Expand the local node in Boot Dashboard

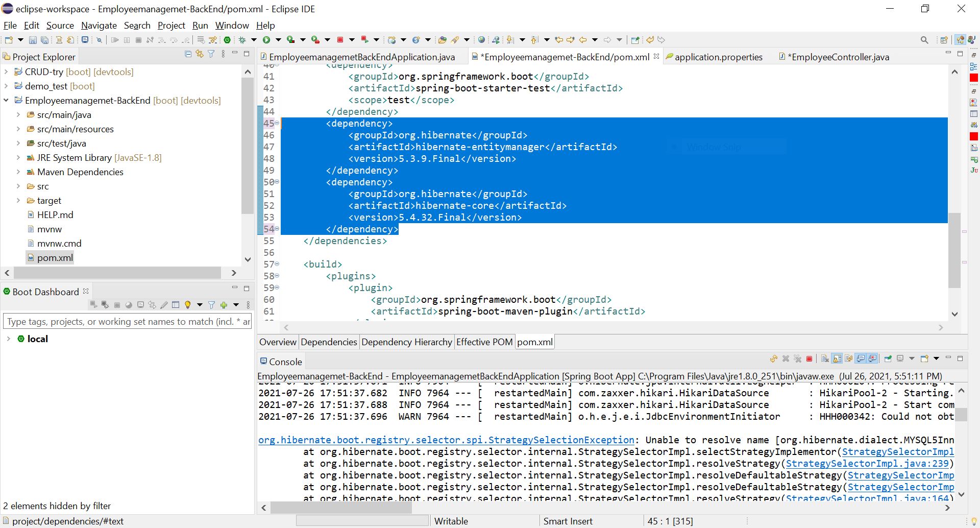pos(9,339)
